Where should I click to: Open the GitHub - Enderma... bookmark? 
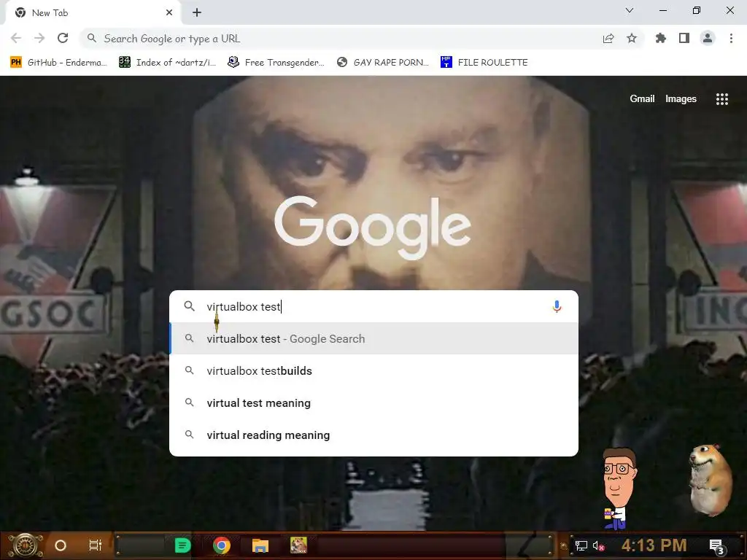pos(58,63)
